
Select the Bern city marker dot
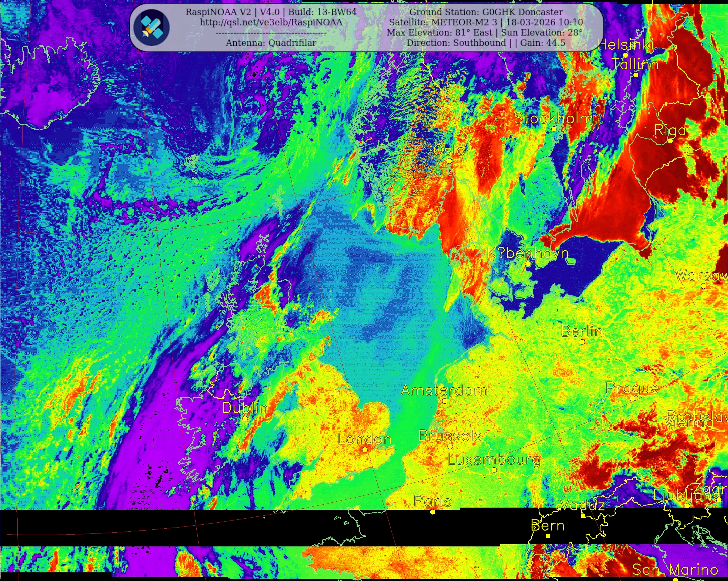click(548, 536)
